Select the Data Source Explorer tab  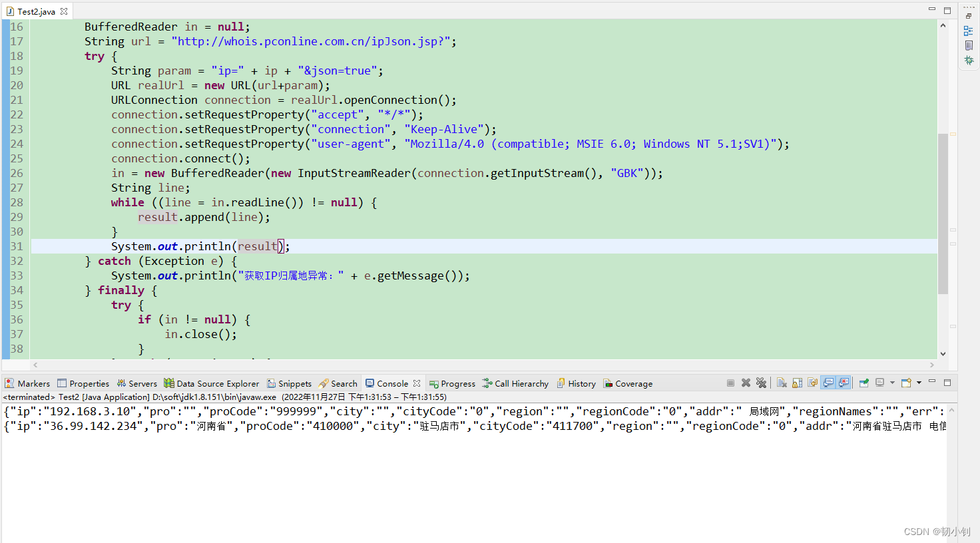pos(212,383)
